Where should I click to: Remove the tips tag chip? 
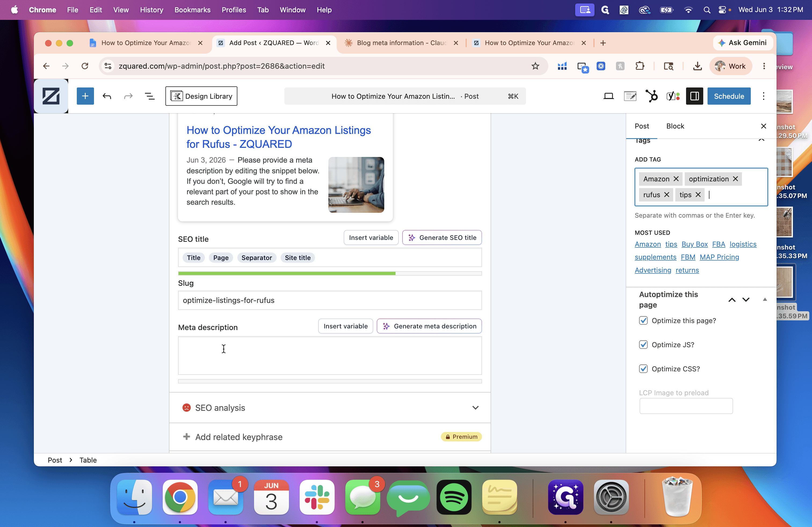pos(698,195)
